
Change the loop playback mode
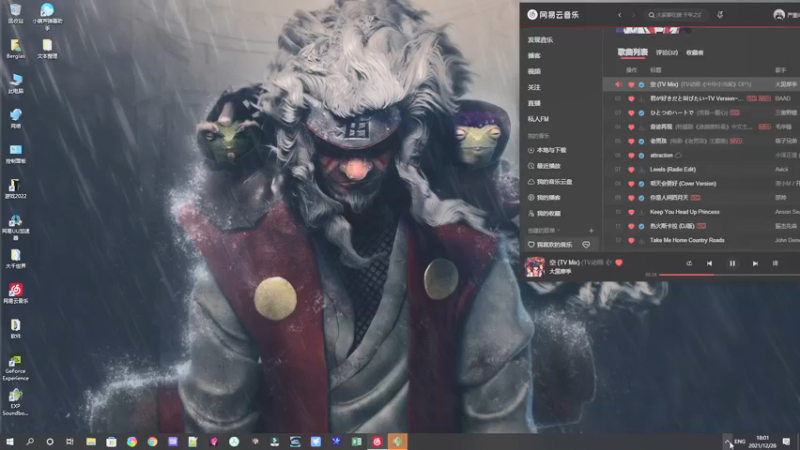click(x=689, y=263)
